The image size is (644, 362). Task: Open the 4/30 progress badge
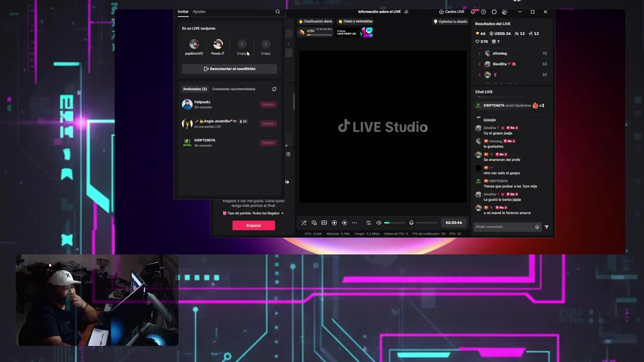(315, 32)
